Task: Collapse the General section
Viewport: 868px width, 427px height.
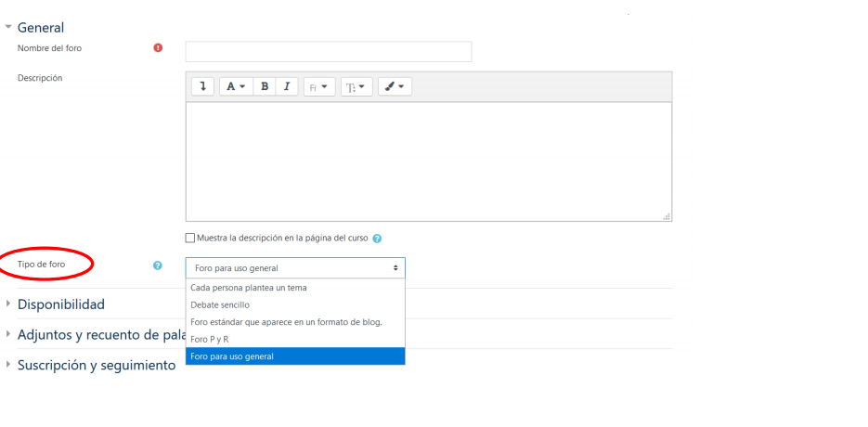Action: 41,28
